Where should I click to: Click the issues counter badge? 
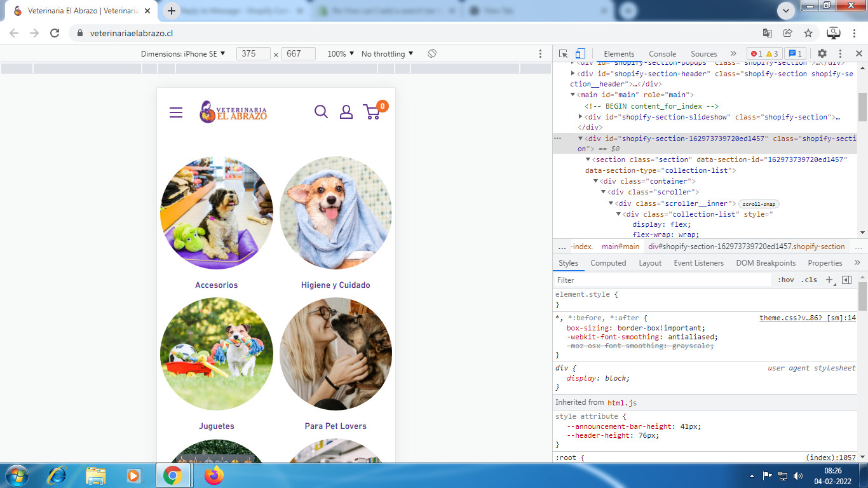[795, 54]
